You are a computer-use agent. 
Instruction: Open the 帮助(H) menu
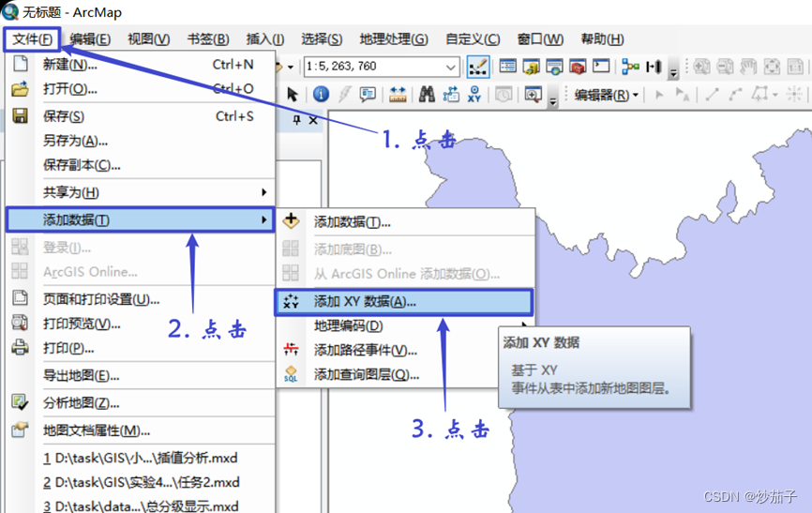(602, 39)
